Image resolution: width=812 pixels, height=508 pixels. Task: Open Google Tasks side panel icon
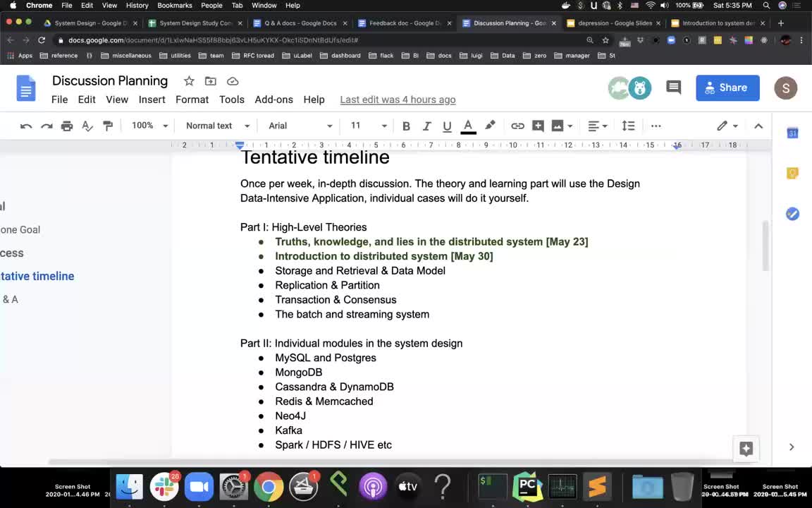click(x=792, y=214)
